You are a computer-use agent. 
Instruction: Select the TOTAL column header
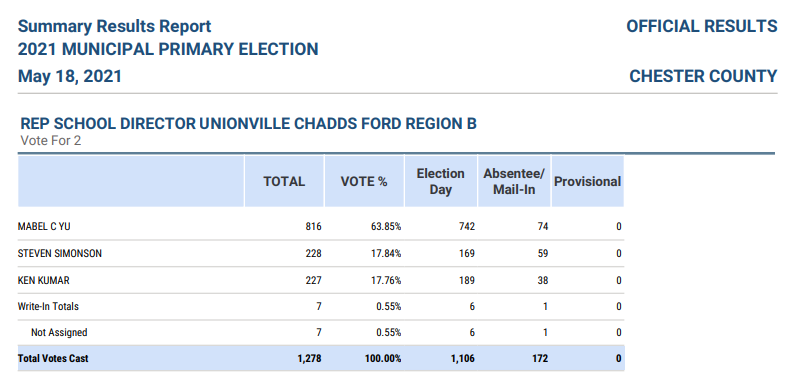284,181
